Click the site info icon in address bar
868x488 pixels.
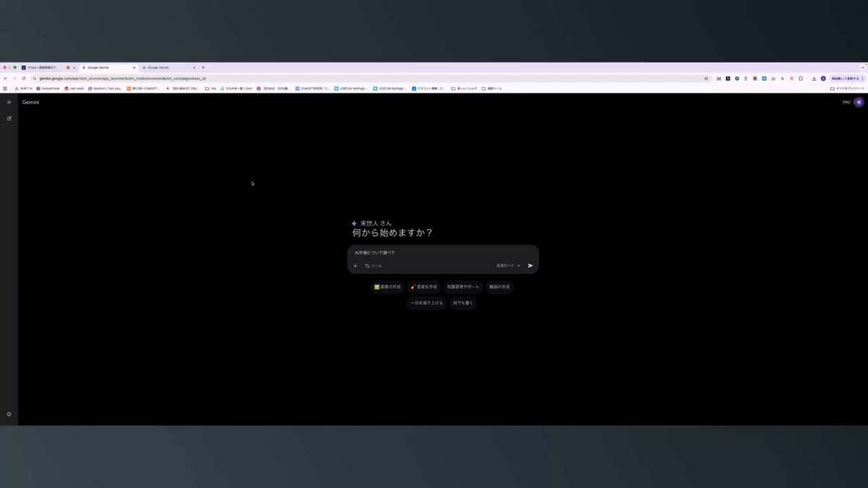pyautogui.click(x=34, y=78)
